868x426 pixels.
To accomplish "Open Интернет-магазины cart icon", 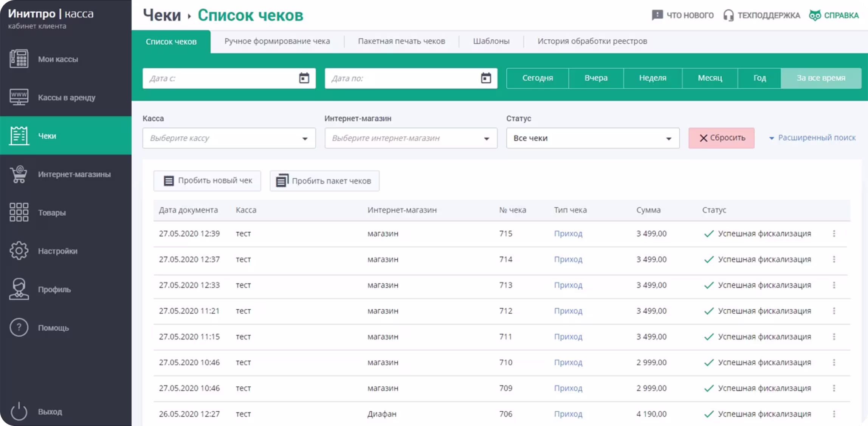I will tap(19, 174).
